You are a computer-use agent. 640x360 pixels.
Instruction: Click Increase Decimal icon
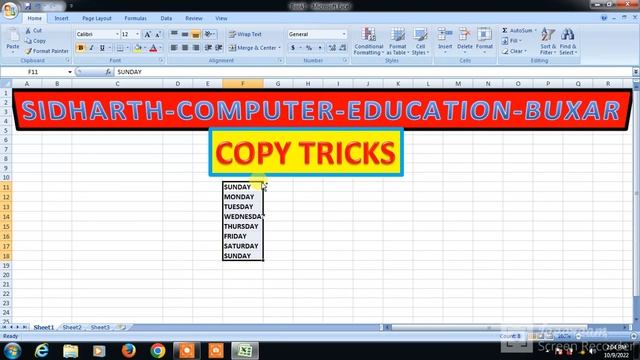click(332, 48)
